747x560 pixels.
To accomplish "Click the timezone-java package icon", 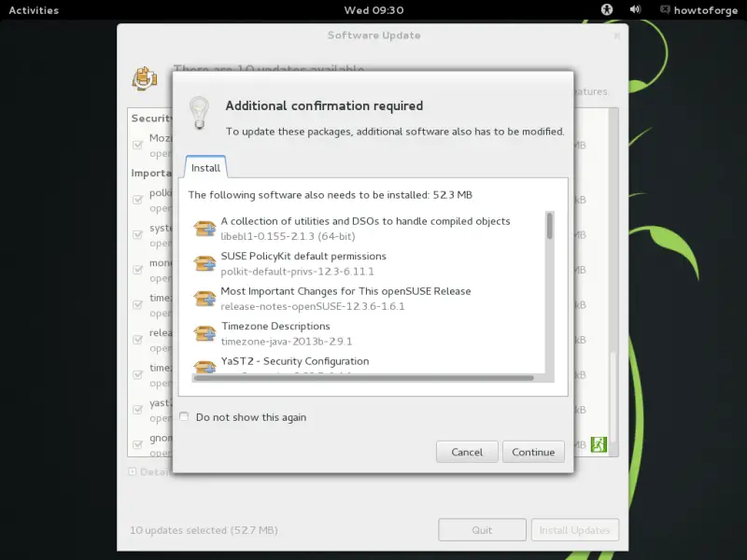I will [204, 333].
